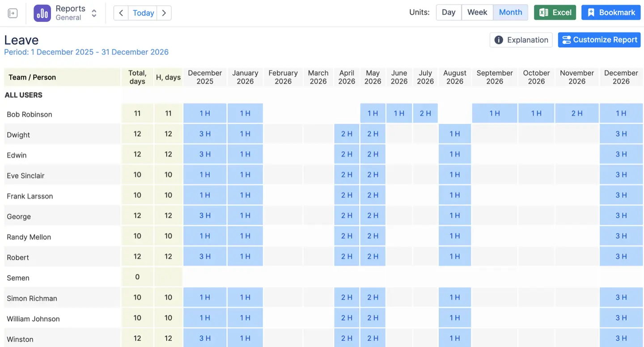The height and width of the screenshot is (347, 644).
Task: Select the December 2025 column header
Action: pyautogui.click(x=205, y=77)
